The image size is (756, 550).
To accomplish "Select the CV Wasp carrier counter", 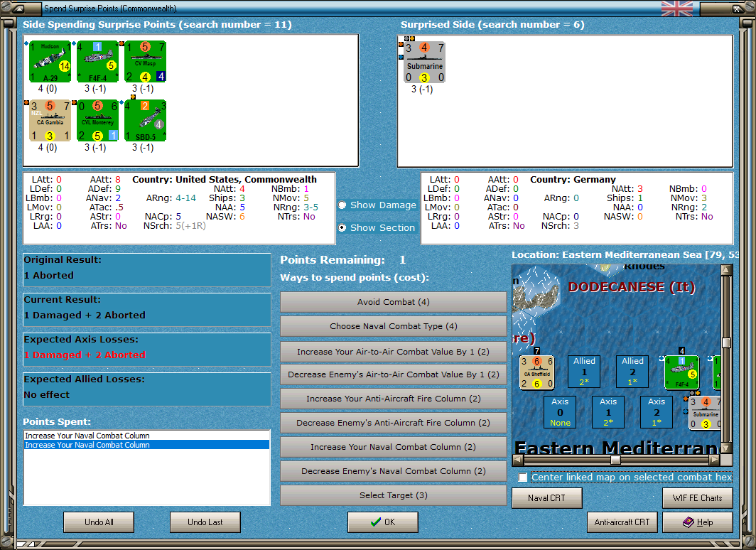I will pyautogui.click(x=145, y=62).
